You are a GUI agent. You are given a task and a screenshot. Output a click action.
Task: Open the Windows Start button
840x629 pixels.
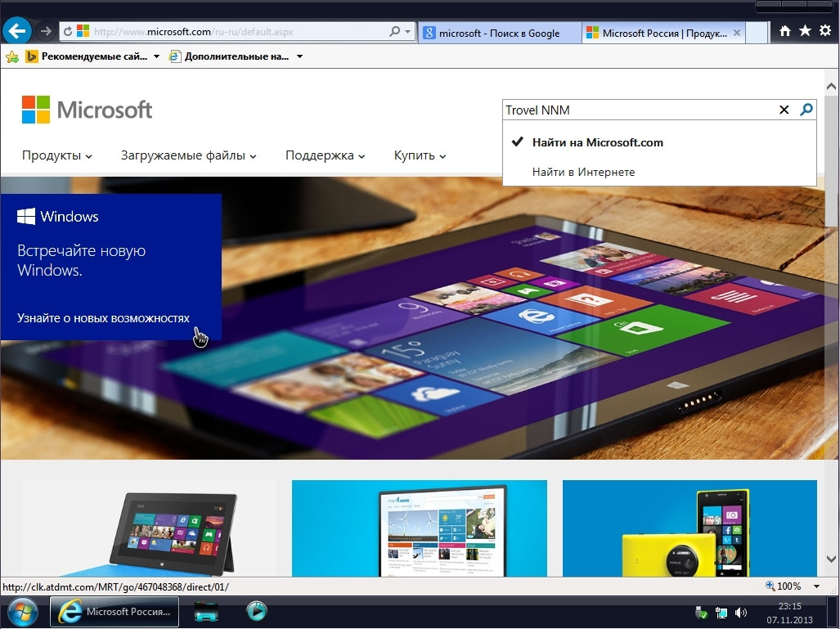point(23,612)
